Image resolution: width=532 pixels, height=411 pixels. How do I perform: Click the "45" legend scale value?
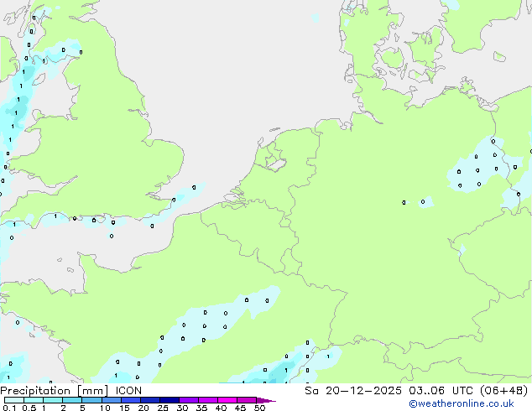click(x=240, y=408)
